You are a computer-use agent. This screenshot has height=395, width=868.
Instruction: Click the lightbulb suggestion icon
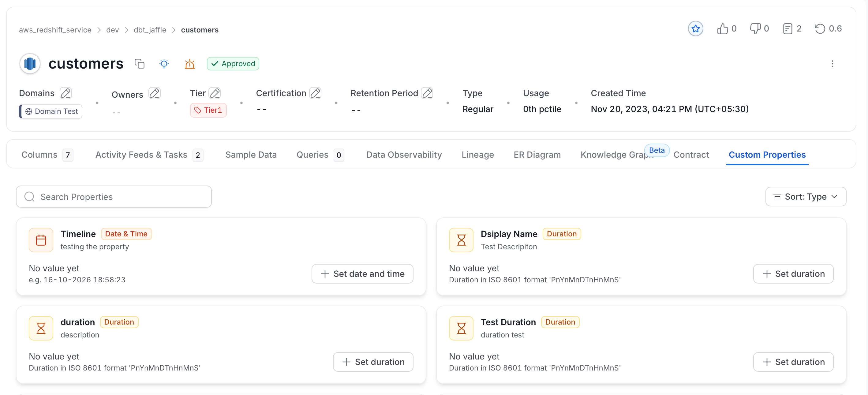point(164,63)
